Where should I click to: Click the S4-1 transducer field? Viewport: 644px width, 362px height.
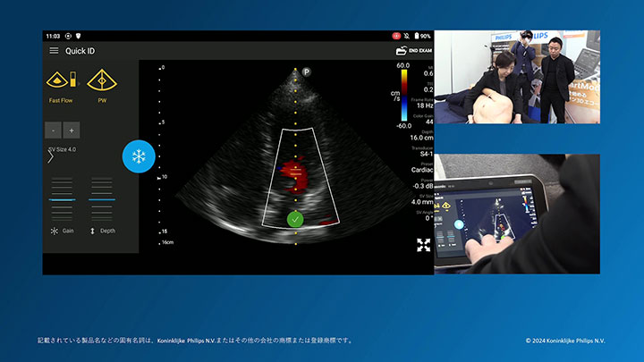425,153
